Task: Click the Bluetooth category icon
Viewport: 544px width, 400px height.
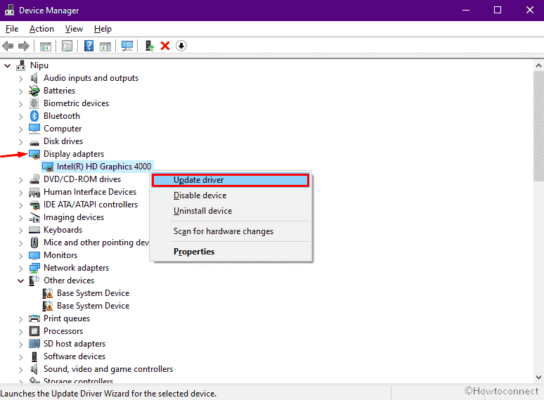Action: (x=34, y=116)
